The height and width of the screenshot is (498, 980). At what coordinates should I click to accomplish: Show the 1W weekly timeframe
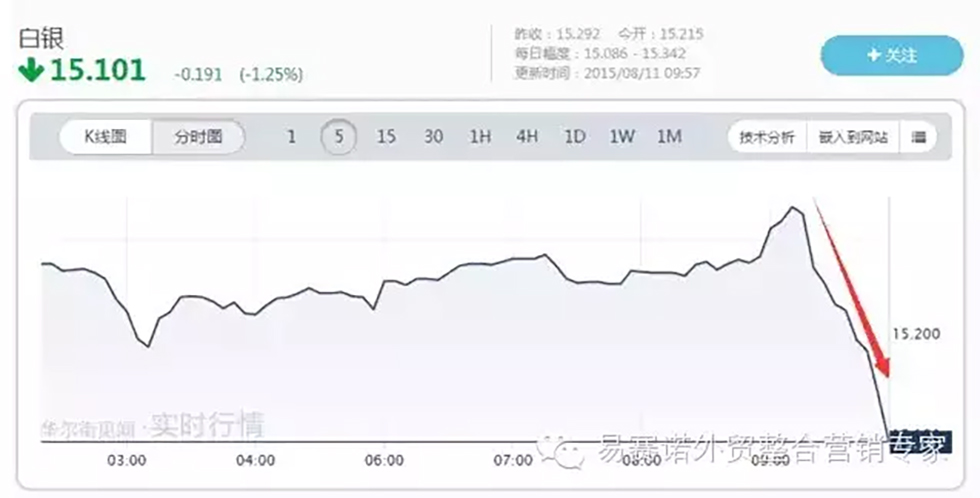coord(622,138)
